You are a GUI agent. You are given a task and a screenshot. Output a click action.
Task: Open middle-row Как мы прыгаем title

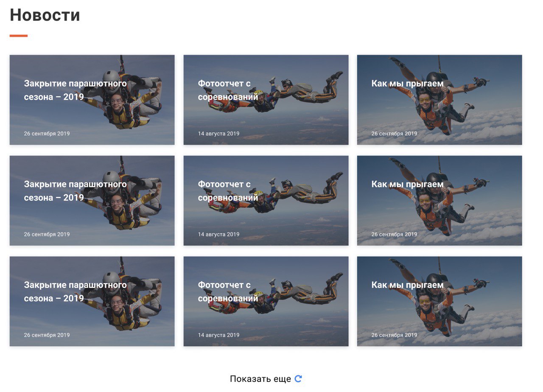pos(407,184)
